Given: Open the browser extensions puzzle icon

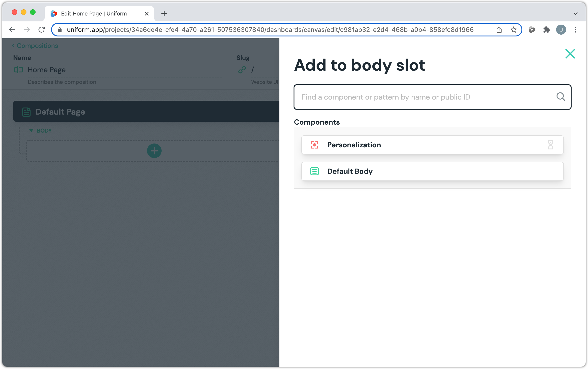Looking at the screenshot, I should click(x=546, y=30).
